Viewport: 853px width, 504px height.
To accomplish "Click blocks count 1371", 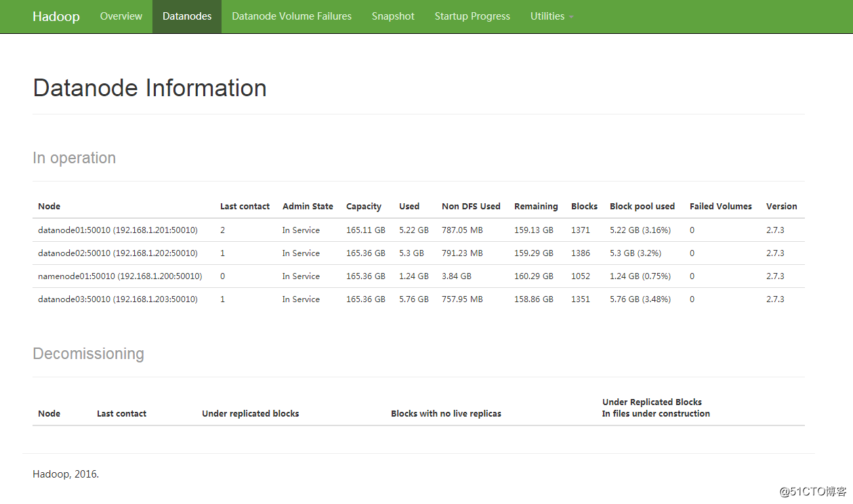I will 581,230.
